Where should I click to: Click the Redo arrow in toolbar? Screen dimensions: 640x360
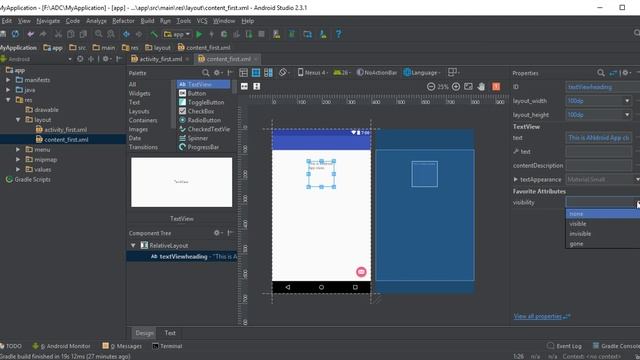click(x=43, y=34)
